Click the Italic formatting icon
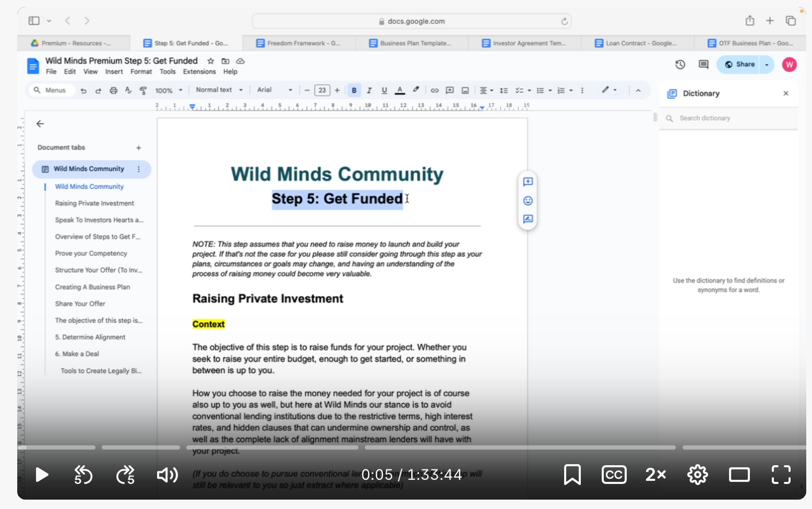 coord(369,90)
